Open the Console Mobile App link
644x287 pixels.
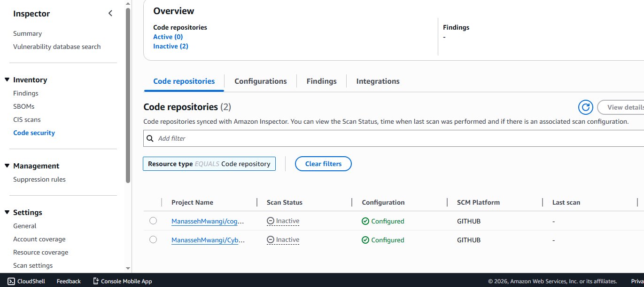coord(122,281)
